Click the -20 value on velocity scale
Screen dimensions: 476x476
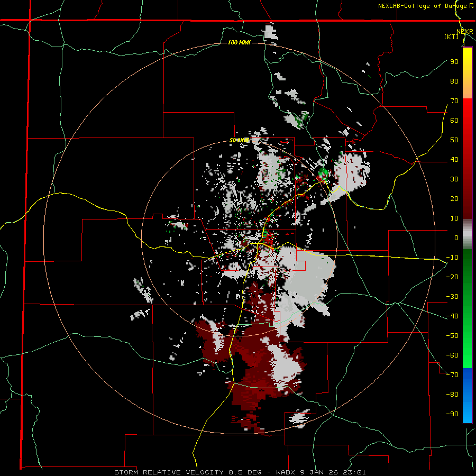pyautogui.click(x=452, y=277)
